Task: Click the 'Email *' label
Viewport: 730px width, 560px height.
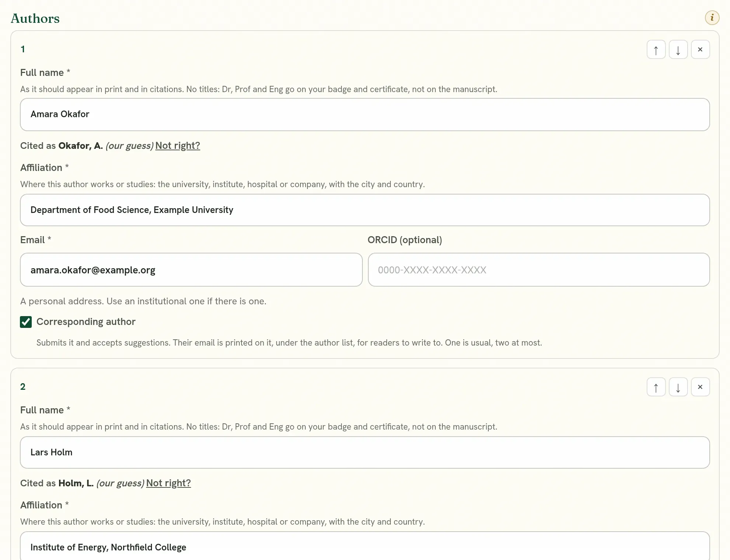Action: 36,240
